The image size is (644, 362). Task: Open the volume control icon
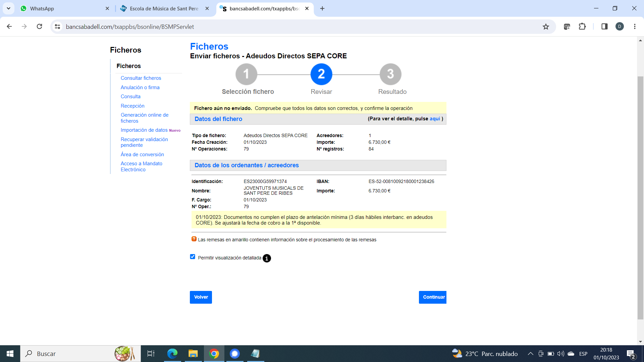click(x=561, y=354)
